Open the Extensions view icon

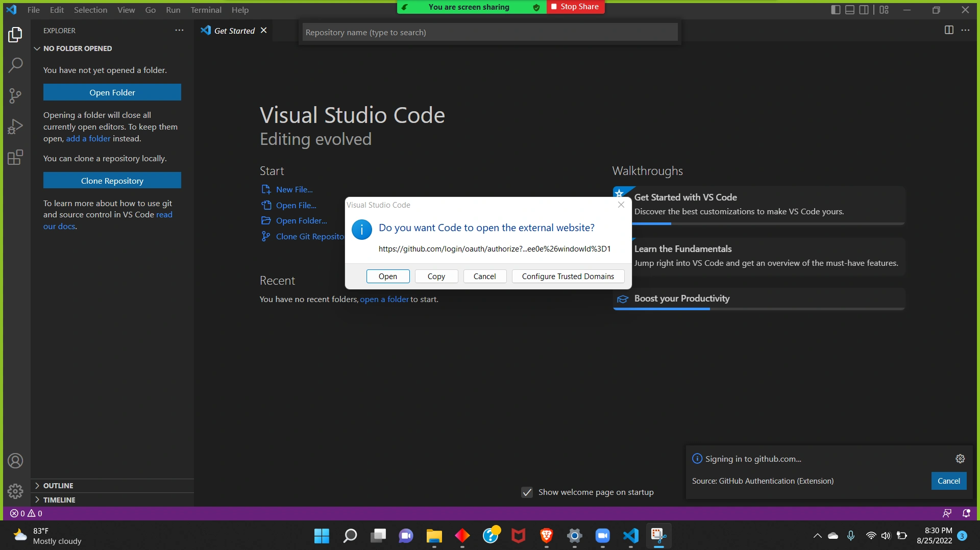tap(15, 157)
